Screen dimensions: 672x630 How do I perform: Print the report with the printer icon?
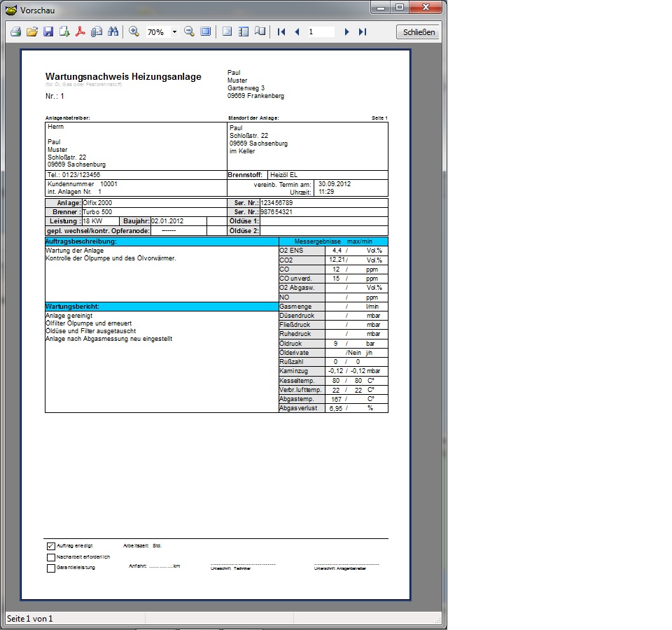coord(16,31)
